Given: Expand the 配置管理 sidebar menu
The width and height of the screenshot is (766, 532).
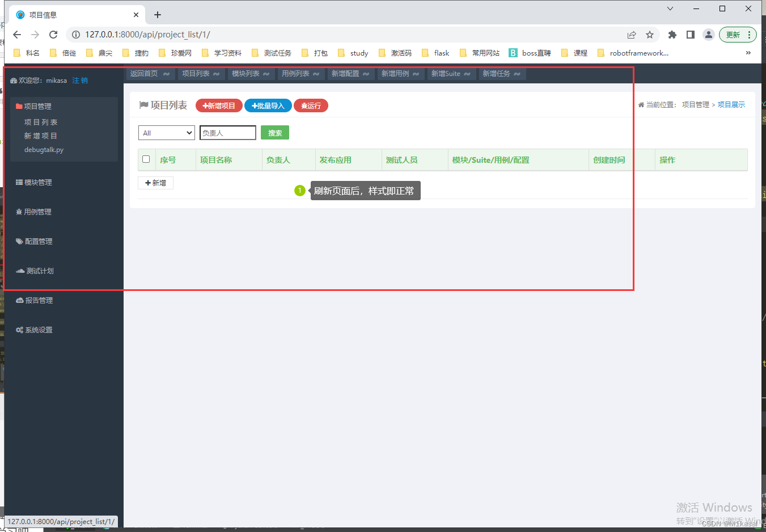Looking at the screenshot, I should pyautogui.click(x=34, y=241).
